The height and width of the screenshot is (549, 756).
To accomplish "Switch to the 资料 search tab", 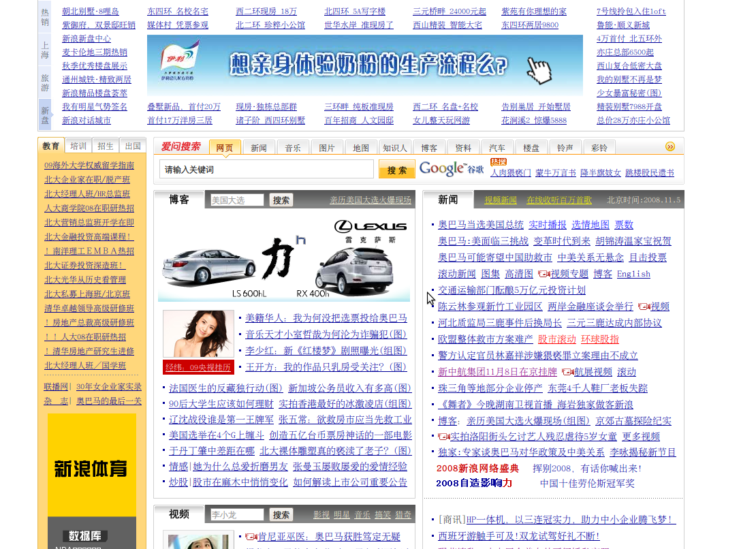I will pyautogui.click(x=463, y=148).
